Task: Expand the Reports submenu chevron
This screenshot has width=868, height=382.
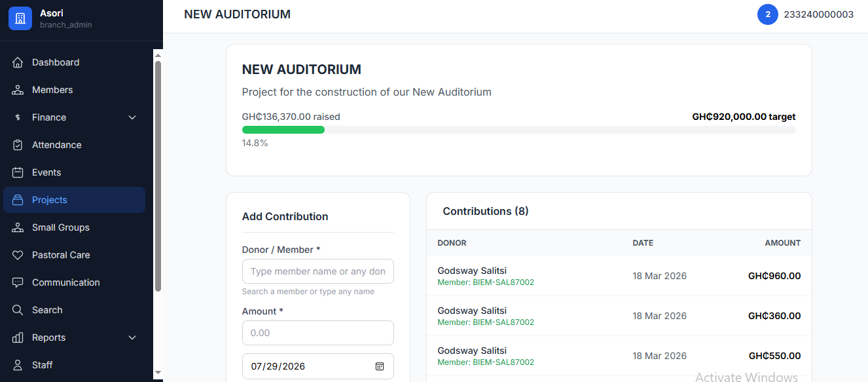Action: click(132, 337)
